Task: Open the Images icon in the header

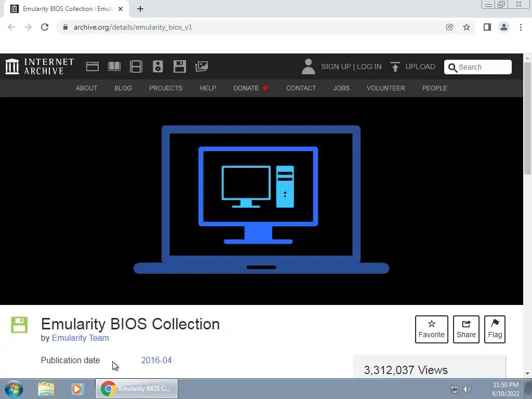Action: click(x=202, y=66)
